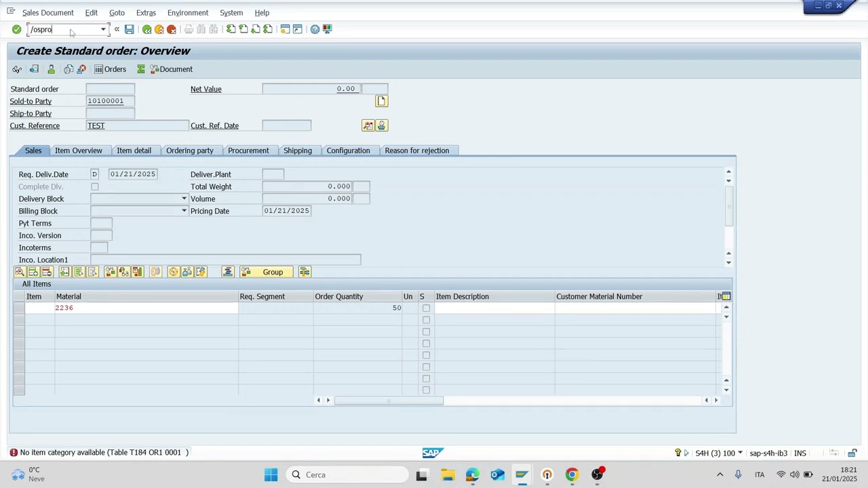
Task: Click the Create Item icon
Action: coord(33,272)
